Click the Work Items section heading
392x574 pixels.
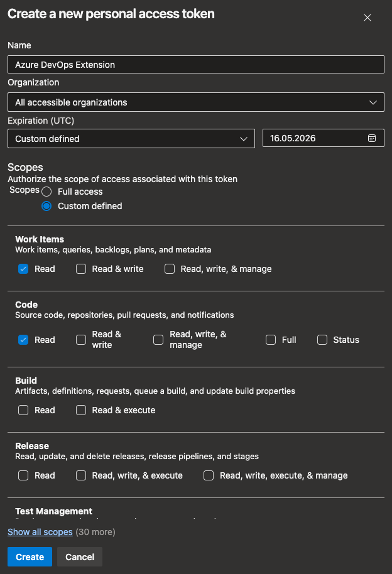(40, 239)
